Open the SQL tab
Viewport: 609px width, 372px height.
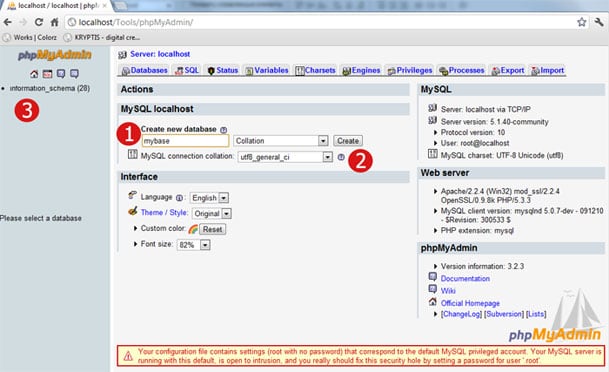coord(187,70)
